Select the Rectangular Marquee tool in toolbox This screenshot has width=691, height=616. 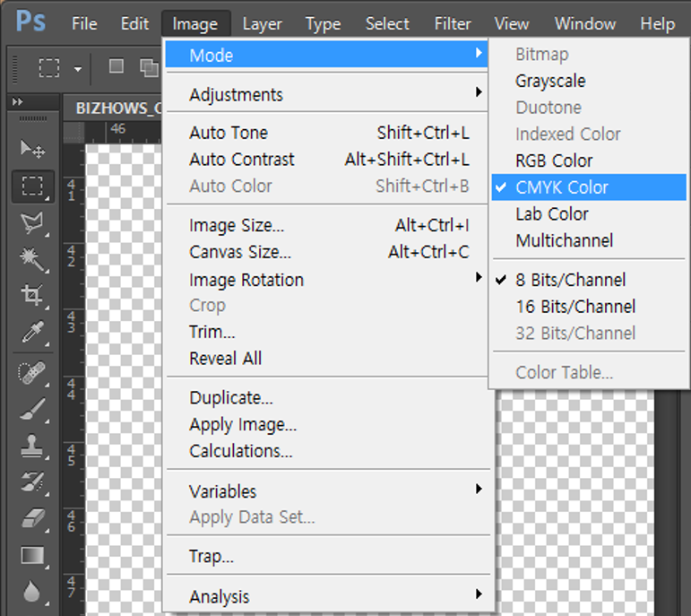tap(32, 187)
